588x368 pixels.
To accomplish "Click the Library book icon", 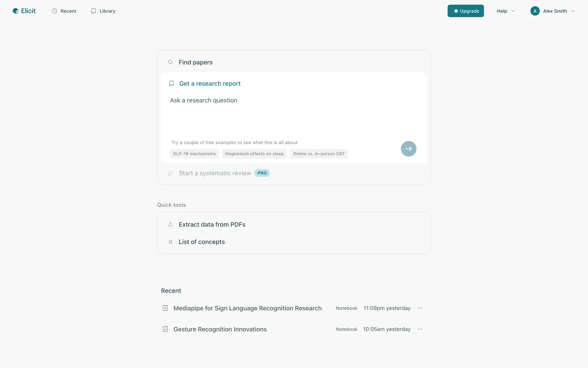I will point(93,11).
